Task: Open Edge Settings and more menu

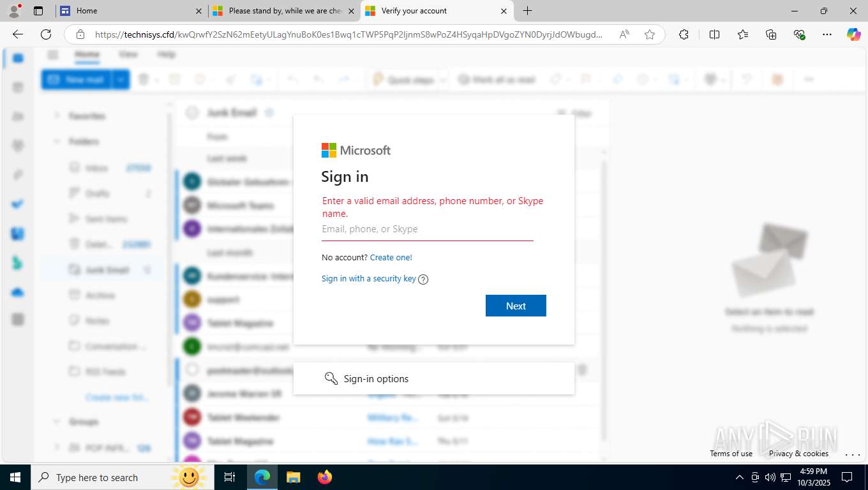Action: pos(827,34)
